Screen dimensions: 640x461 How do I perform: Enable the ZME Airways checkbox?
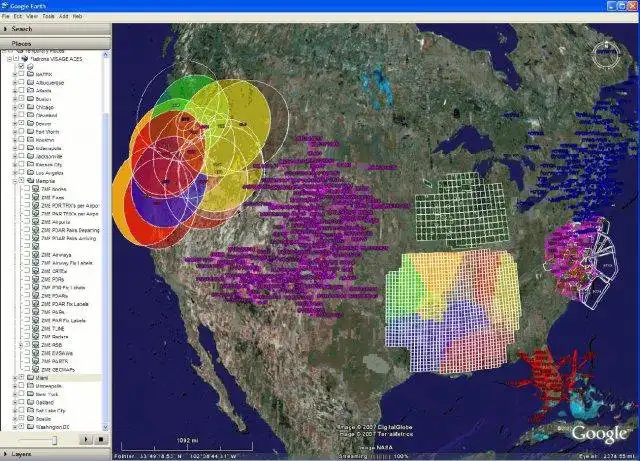[27, 254]
